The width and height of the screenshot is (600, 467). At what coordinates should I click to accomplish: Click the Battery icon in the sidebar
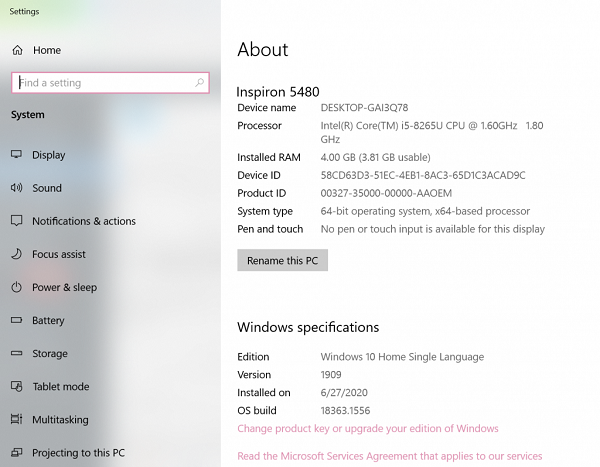coord(17,321)
